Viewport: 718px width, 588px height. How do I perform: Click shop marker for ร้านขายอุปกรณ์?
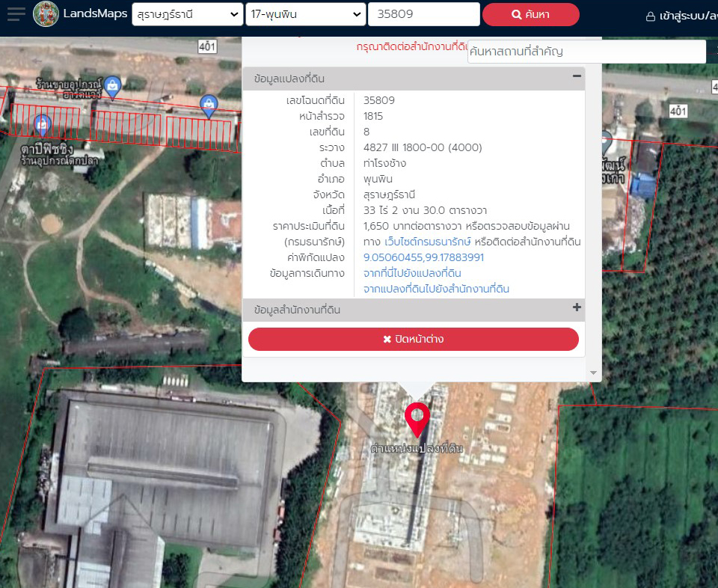112,85
